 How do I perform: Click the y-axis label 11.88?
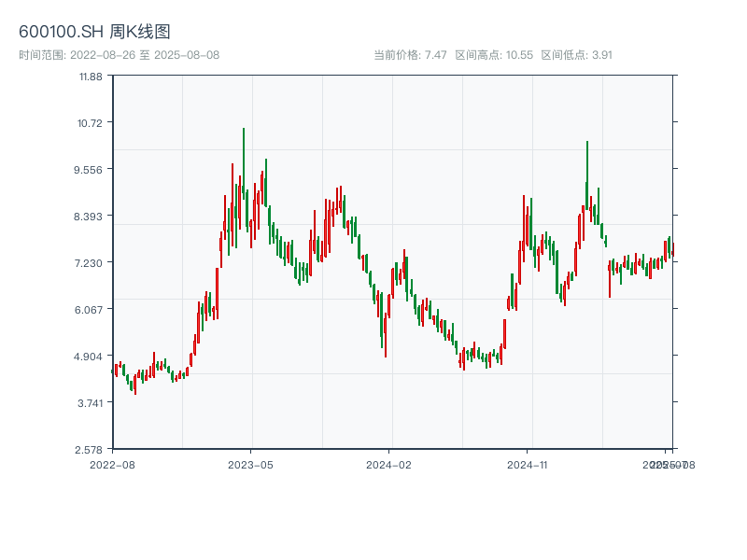click(x=91, y=77)
